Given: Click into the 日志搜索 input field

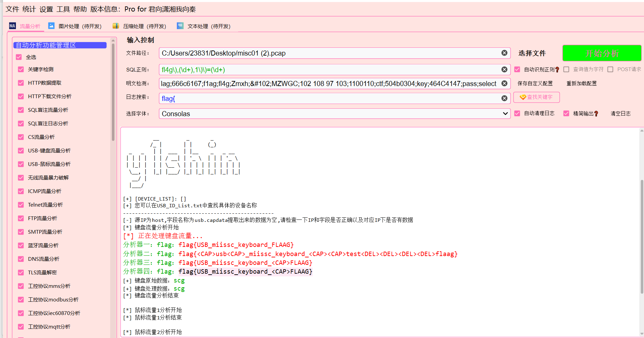Looking at the screenshot, I should pos(329,98).
